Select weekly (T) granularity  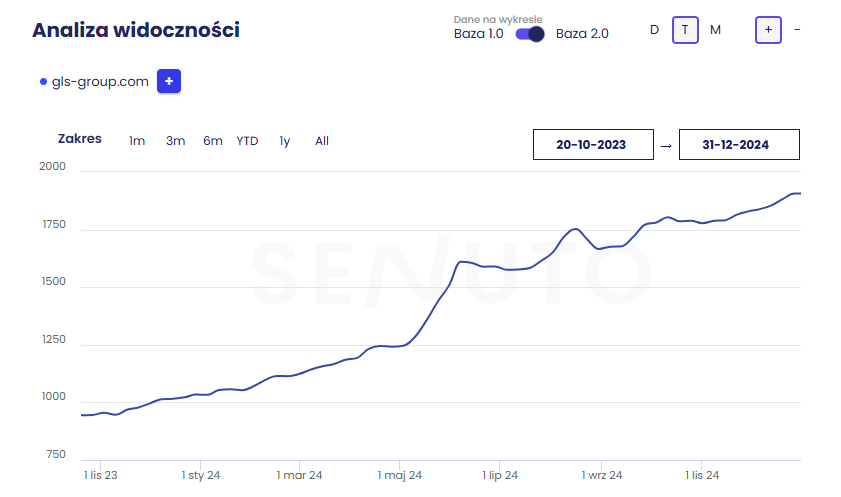[685, 30]
